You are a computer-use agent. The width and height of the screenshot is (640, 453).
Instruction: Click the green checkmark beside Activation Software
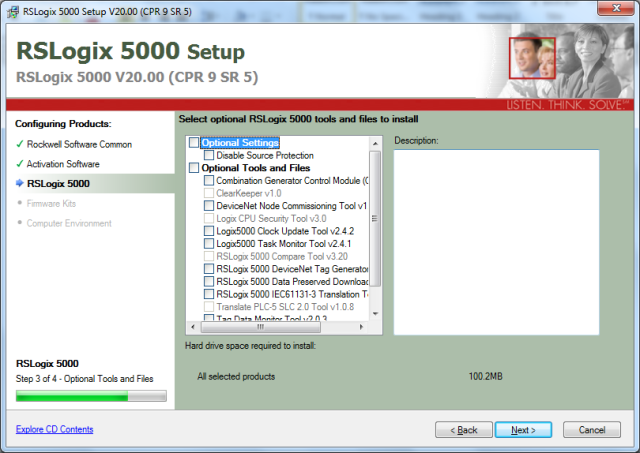20,164
